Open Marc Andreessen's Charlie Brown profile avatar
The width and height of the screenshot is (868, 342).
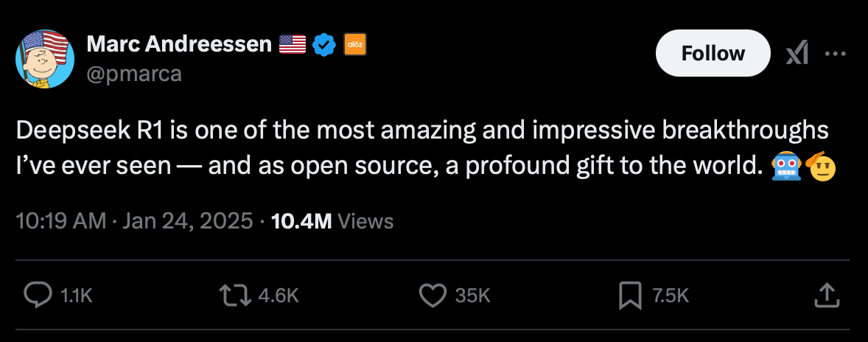tap(46, 59)
